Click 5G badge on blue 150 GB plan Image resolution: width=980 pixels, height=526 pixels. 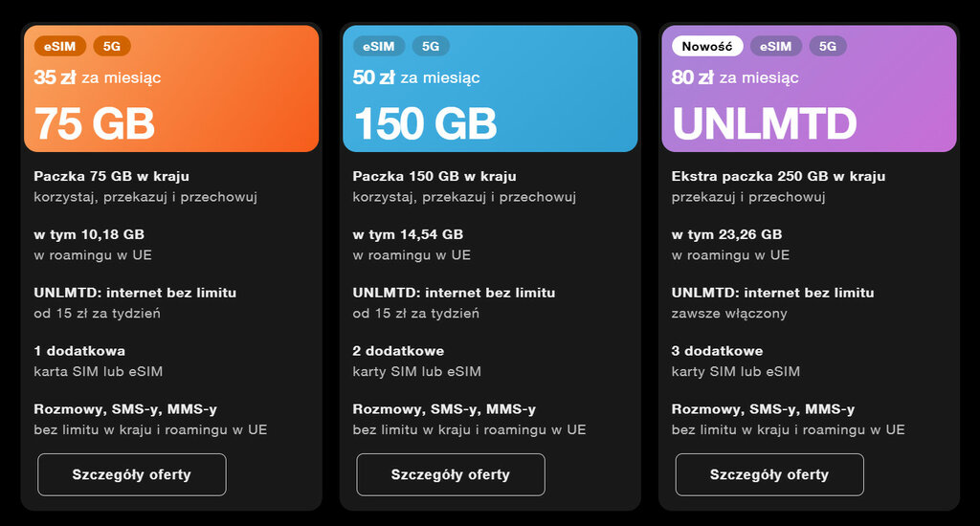(x=431, y=46)
